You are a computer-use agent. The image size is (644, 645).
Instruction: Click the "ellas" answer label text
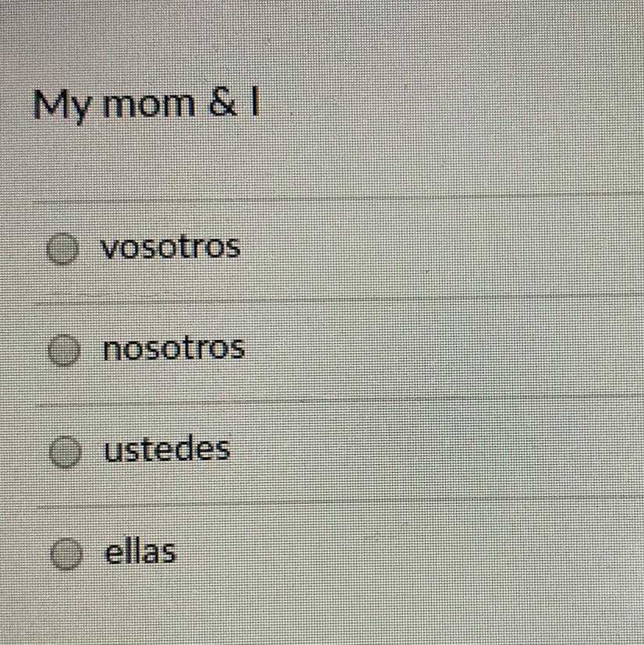(x=140, y=551)
